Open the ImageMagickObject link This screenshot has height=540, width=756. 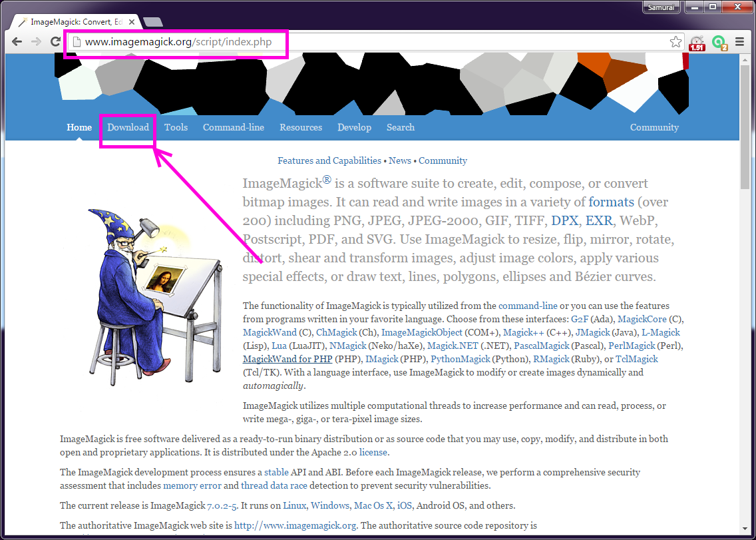point(422,332)
